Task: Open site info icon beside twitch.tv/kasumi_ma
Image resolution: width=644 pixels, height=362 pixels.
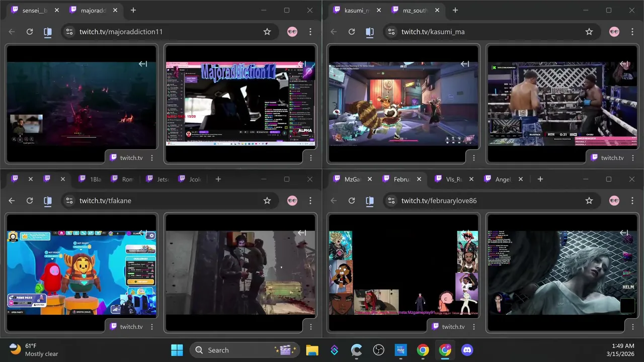Action: click(391, 32)
